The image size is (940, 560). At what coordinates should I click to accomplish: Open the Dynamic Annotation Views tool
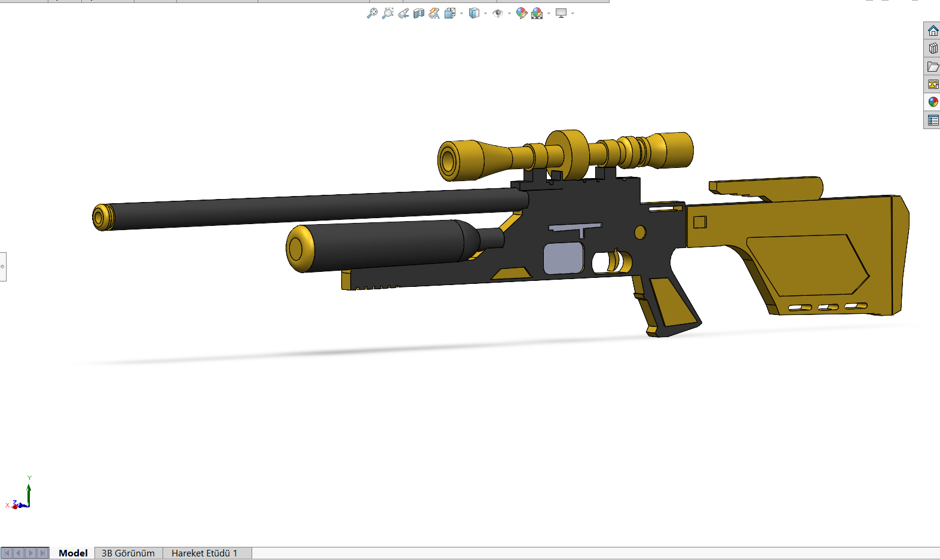tap(434, 13)
